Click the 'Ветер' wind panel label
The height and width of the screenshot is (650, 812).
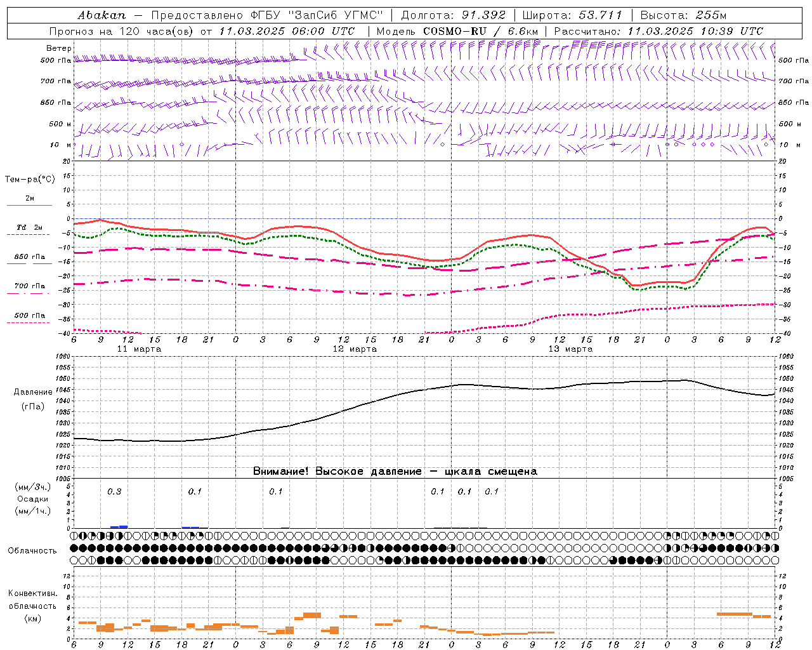point(59,48)
